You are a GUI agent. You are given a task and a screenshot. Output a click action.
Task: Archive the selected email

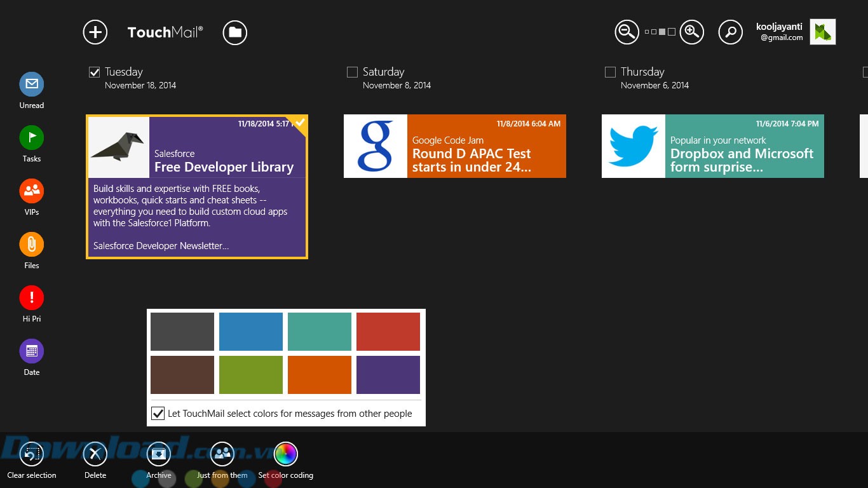(x=159, y=454)
